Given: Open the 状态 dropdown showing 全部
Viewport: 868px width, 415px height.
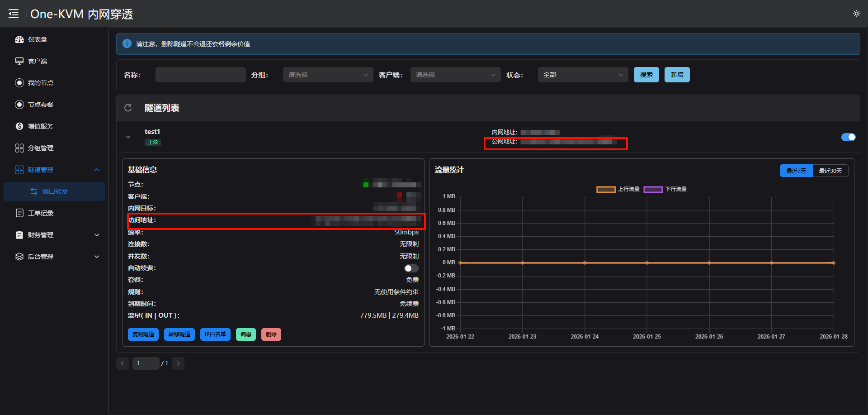Looking at the screenshot, I should point(582,75).
